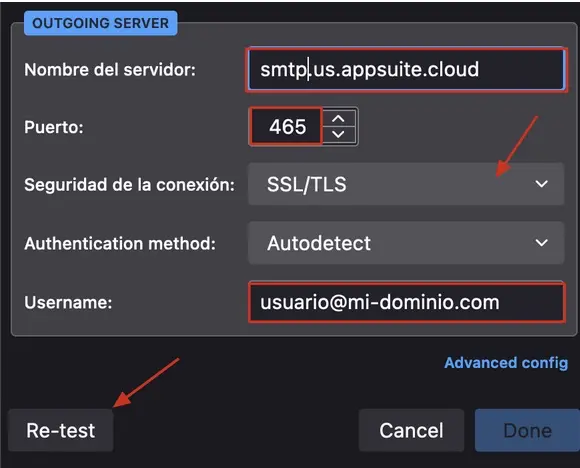The height and width of the screenshot is (468, 580).
Task: Focus the usuario@mi-dominio.com username field
Action: (407, 302)
